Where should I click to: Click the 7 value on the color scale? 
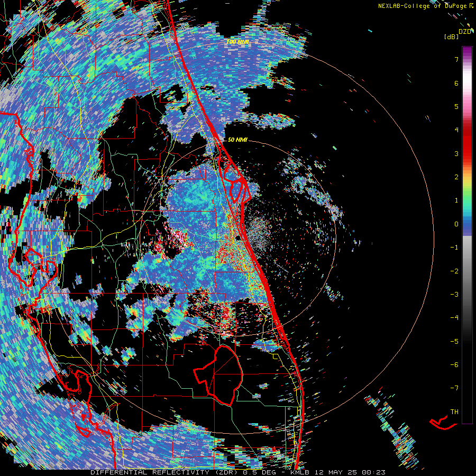(x=456, y=59)
